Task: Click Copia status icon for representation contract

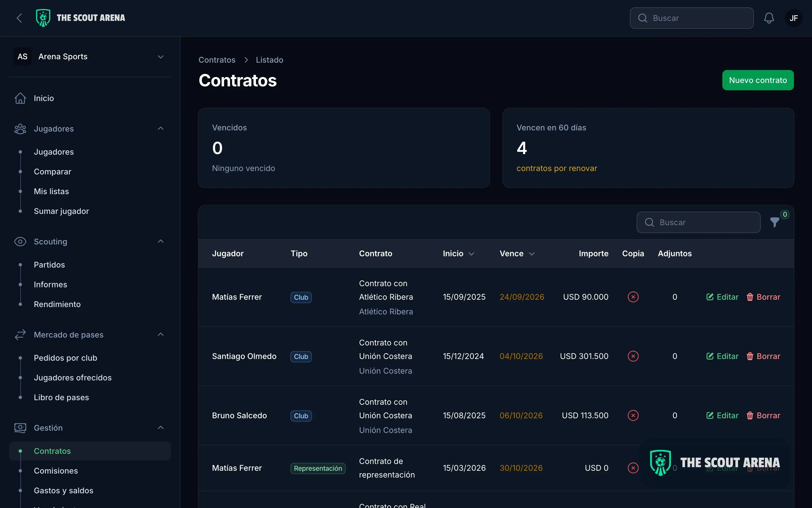Action: 633,468
